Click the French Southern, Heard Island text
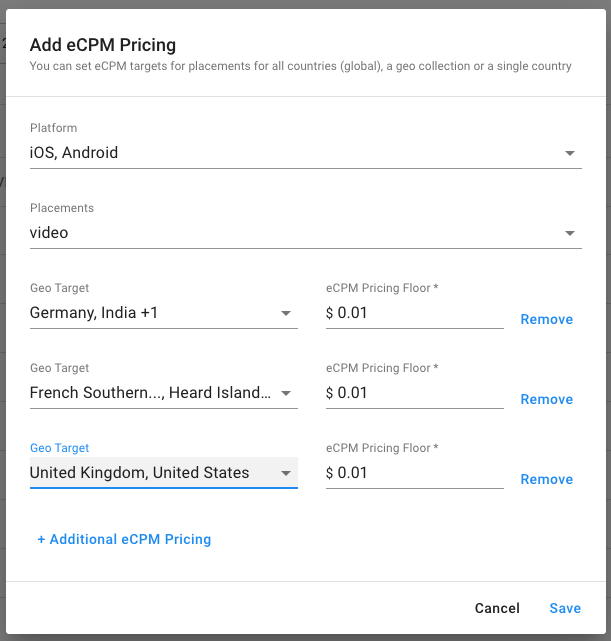Screen dimensions: 611x641 tap(150, 393)
